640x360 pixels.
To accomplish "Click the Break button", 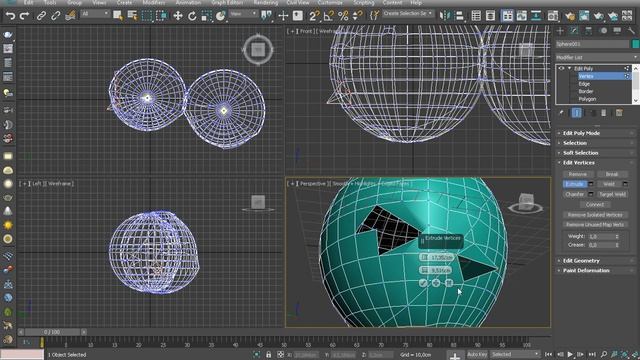I will [612, 174].
